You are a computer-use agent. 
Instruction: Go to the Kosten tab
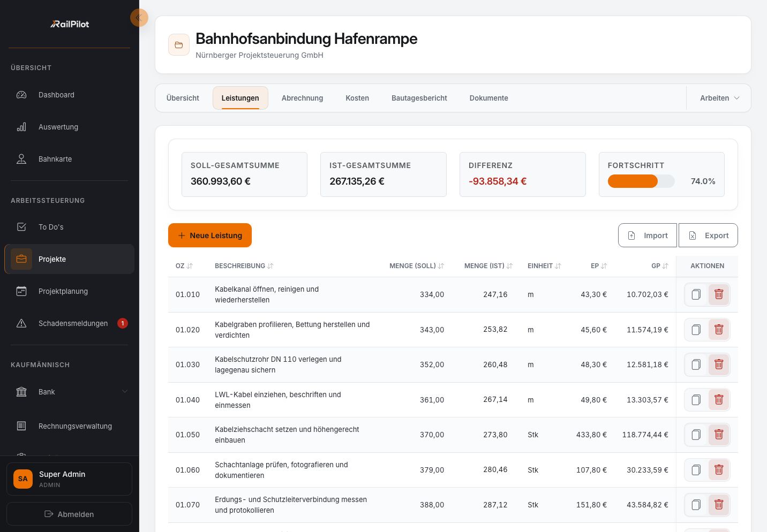click(x=357, y=98)
